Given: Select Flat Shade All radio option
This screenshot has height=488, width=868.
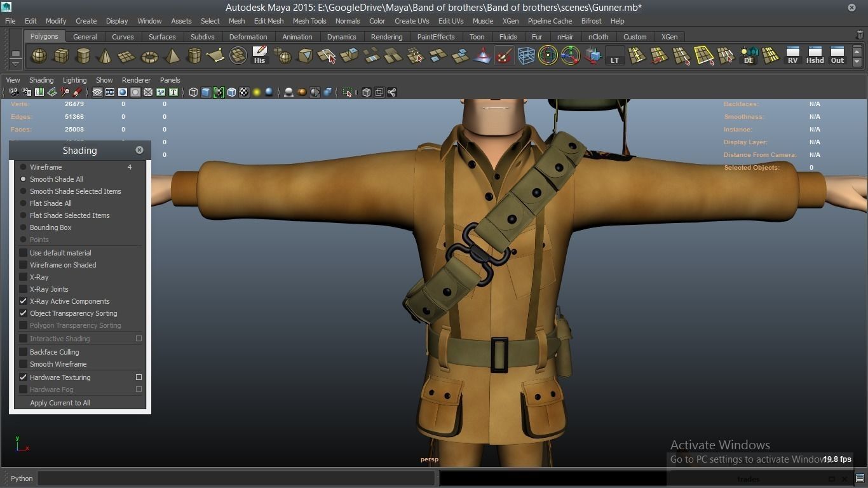Looking at the screenshot, I should (x=24, y=203).
